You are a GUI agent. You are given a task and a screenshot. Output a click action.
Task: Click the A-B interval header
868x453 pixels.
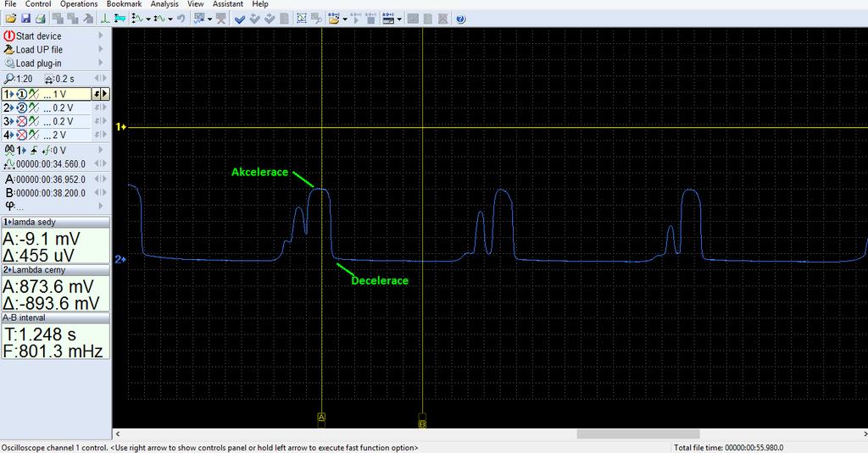pyautogui.click(x=55, y=318)
